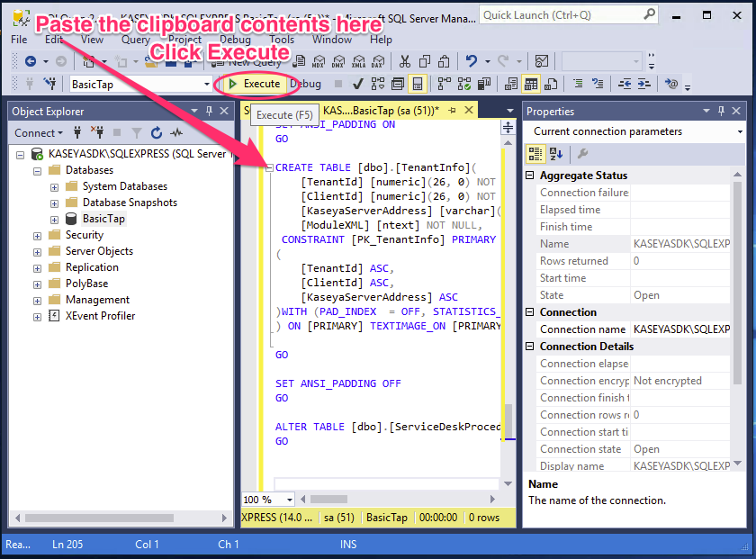
Task: Click the Database Engine Query icon
Action: (x=299, y=61)
